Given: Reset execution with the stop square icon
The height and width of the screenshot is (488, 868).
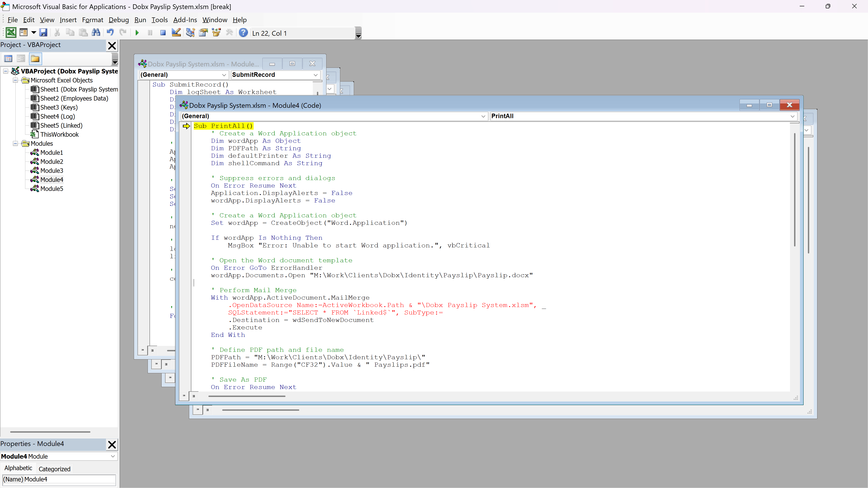Looking at the screenshot, I should pyautogui.click(x=163, y=33).
